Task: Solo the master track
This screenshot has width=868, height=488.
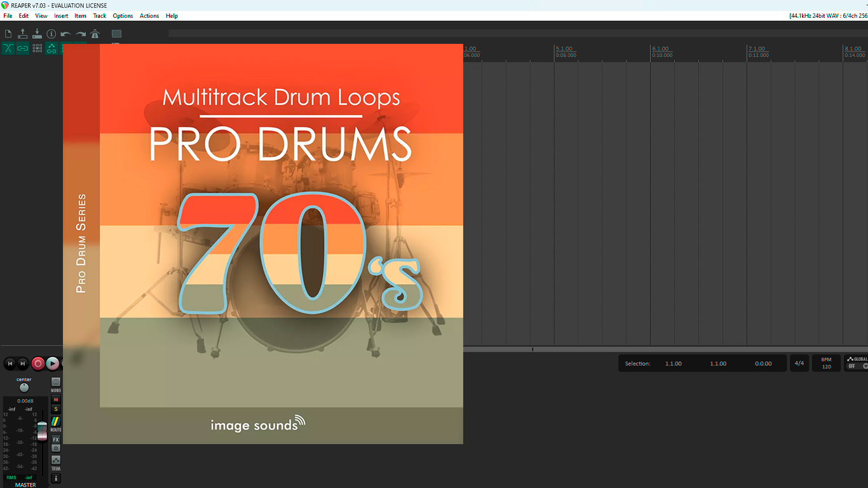Action: (x=56, y=409)
